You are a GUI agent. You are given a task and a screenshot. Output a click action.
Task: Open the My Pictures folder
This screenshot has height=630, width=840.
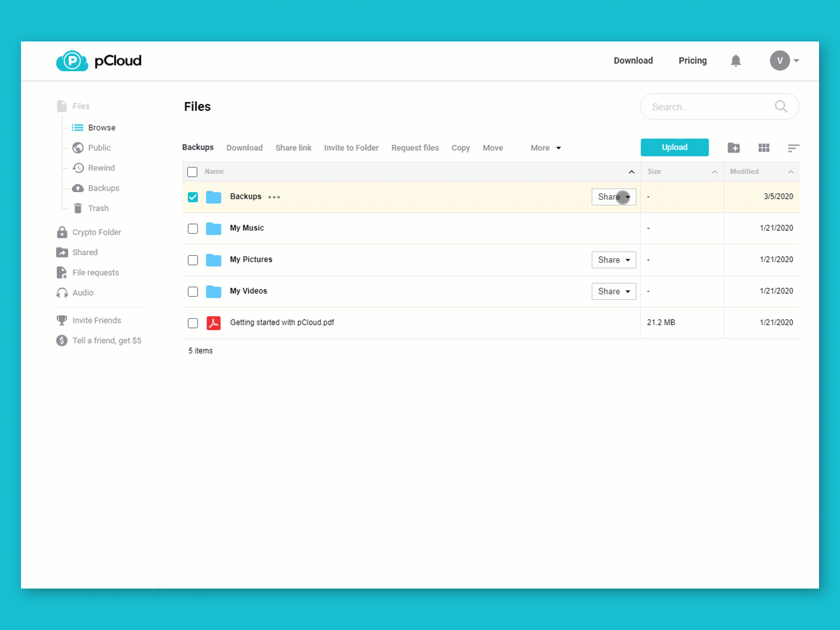coord(251,259)
